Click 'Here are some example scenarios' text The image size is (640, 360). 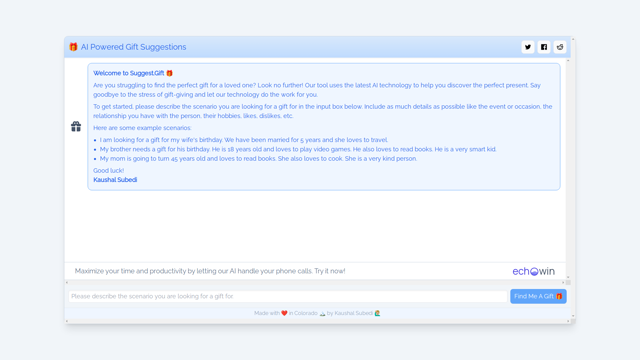(142, 128)
